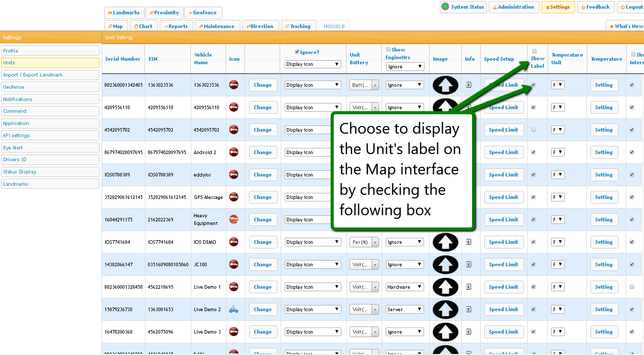Click the Temperature Setting button for Live Demo 2

pyautogui.click(x=604, y=310)
